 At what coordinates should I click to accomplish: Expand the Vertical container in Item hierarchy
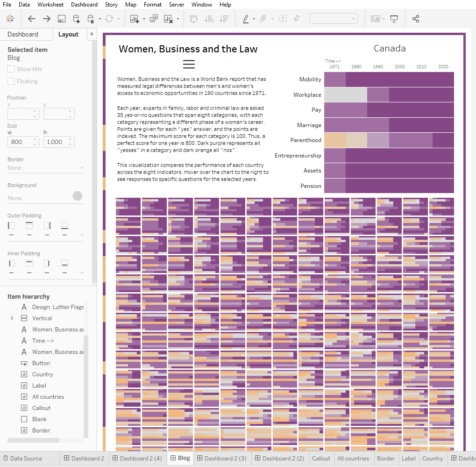tap(12, 318)
